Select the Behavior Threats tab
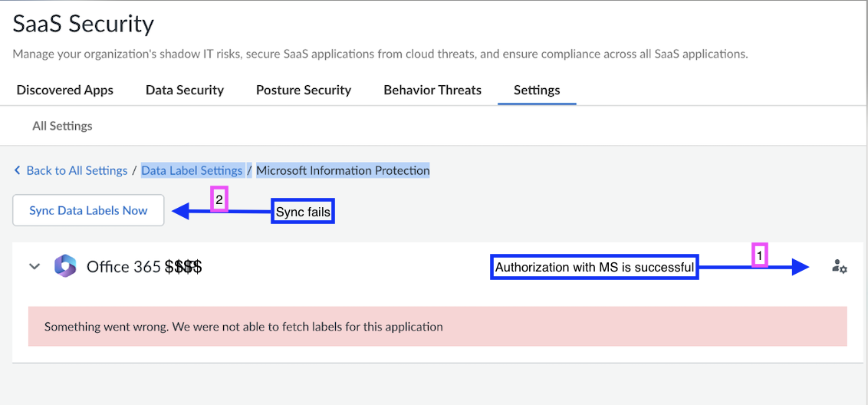This screenshot has width=868, height=405. click(432, 90)
